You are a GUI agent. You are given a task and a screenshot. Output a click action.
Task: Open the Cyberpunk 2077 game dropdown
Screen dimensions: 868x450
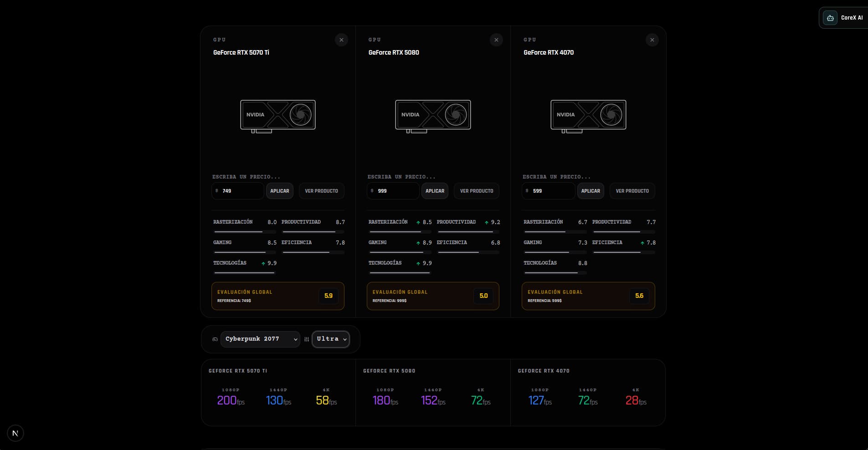(260, 339)
